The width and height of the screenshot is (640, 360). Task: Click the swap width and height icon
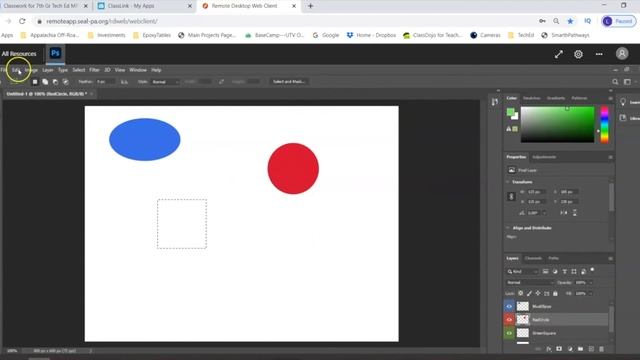(221, 82)
